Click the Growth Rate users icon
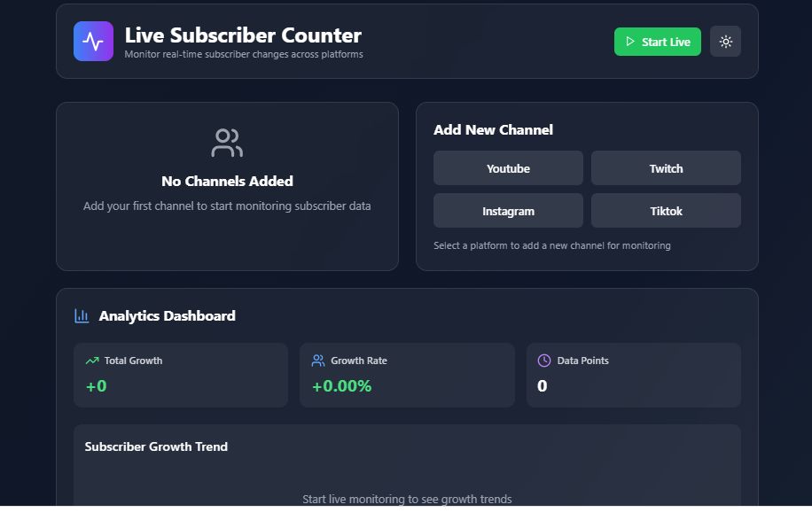The width and height of the screenshot is (812, 520). tap(318, 361)
